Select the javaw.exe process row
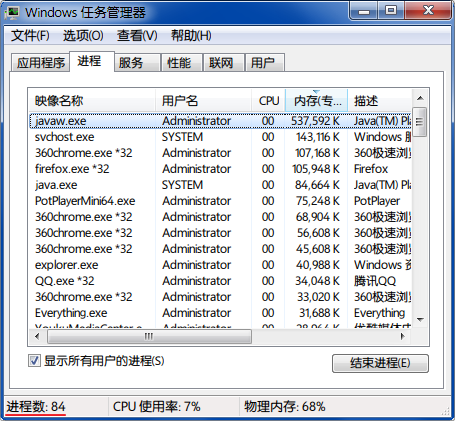Viewport: 455px width, 421px height. point(220,121)
